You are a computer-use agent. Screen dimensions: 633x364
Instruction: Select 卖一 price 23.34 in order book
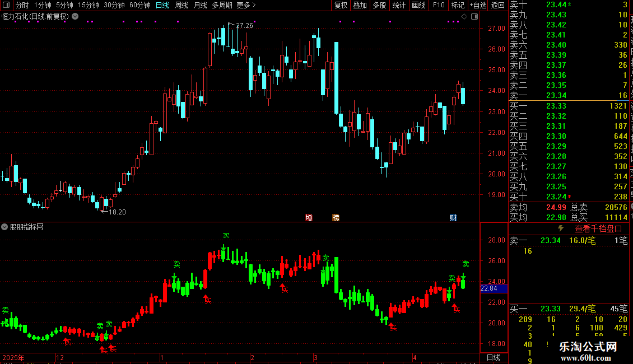click(556, 95)
